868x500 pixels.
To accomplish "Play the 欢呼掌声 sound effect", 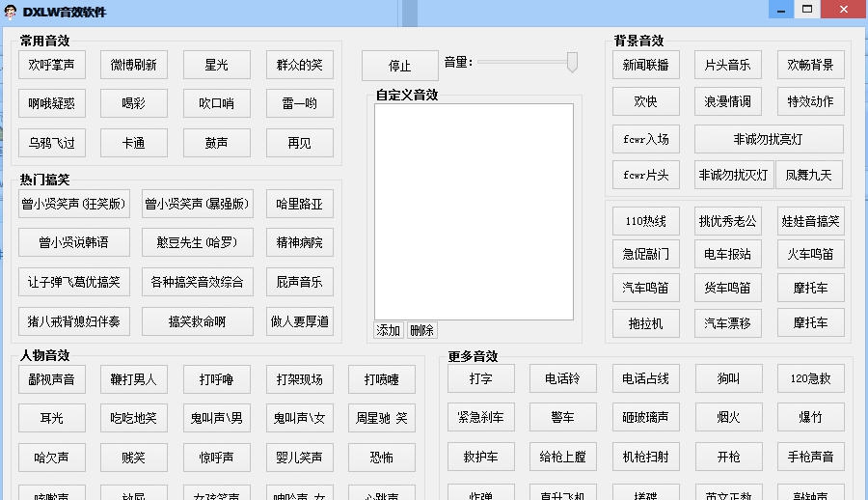I will (51, 65).
